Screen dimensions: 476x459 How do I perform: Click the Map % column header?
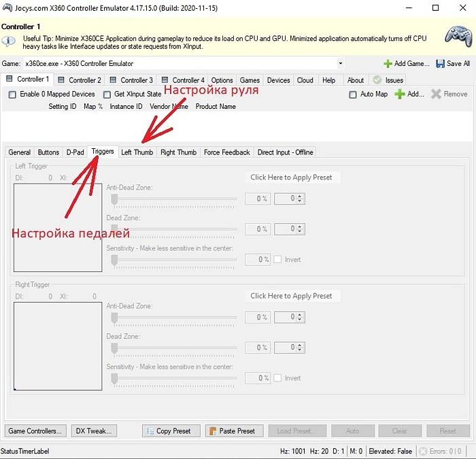pyautogui.click(x=93, y=107)
